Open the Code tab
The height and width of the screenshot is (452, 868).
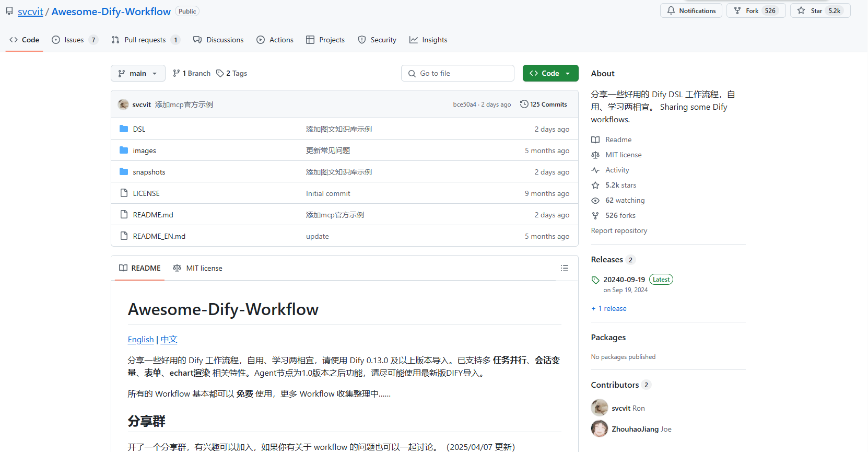click(24, 40)
